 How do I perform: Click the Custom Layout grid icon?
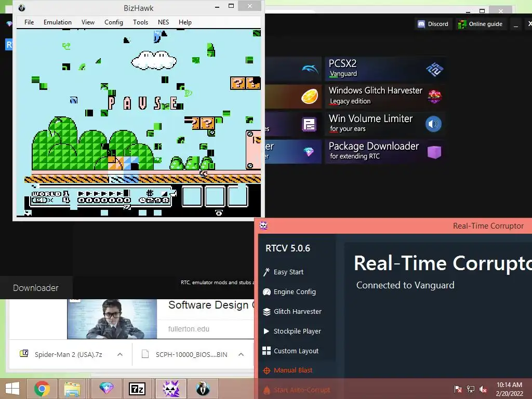click(267, 351)
